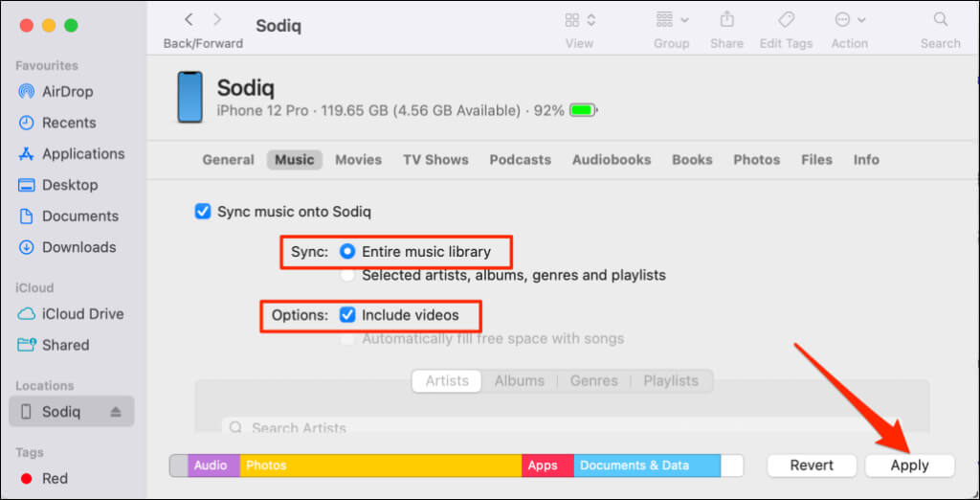Open Recents in the sidebar
This screenshot has width=980, height=500.
pos(56,123)
